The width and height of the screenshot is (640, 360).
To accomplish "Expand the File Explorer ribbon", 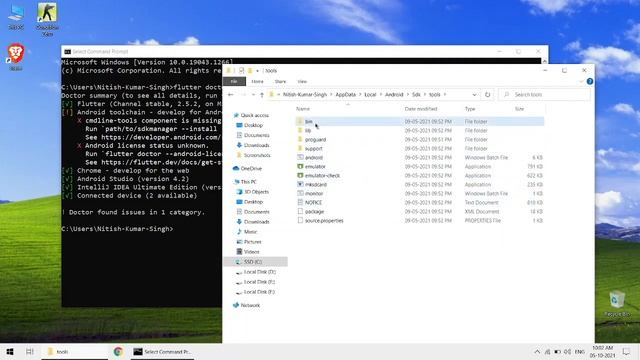I will [x=581, y=81].
